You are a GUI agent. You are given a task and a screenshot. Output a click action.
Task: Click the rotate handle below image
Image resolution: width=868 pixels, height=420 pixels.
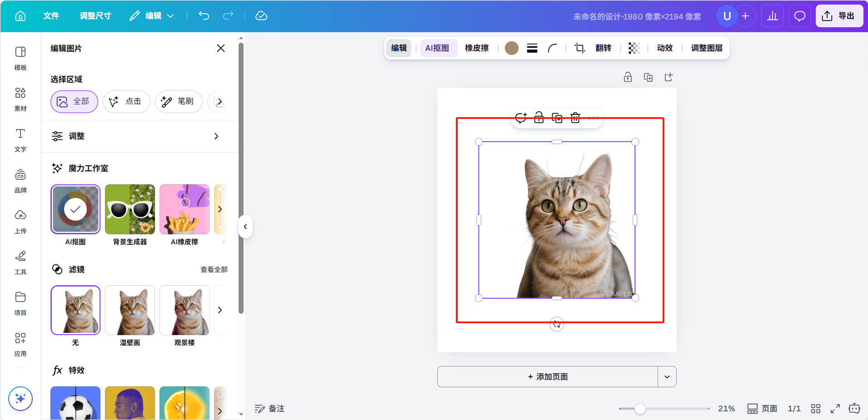[x=557, y=324]
